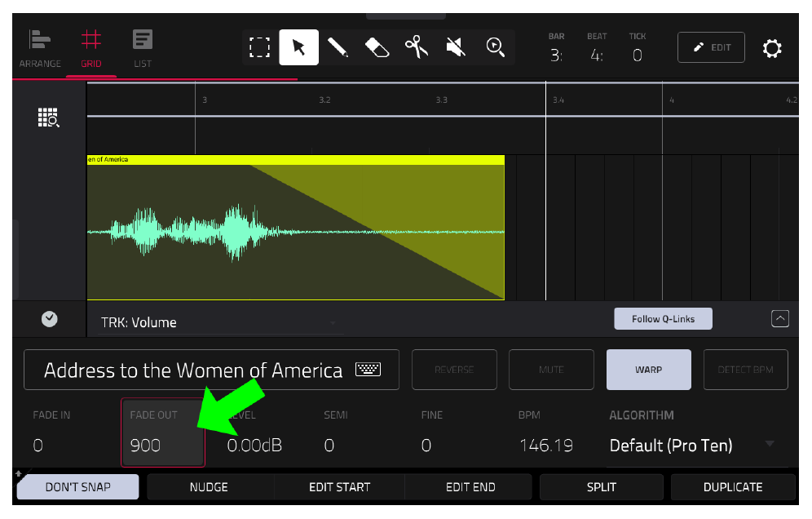The image size is (812, 519).
Task: Open settings with the gear icon
Action: click(x=771, y=48)
